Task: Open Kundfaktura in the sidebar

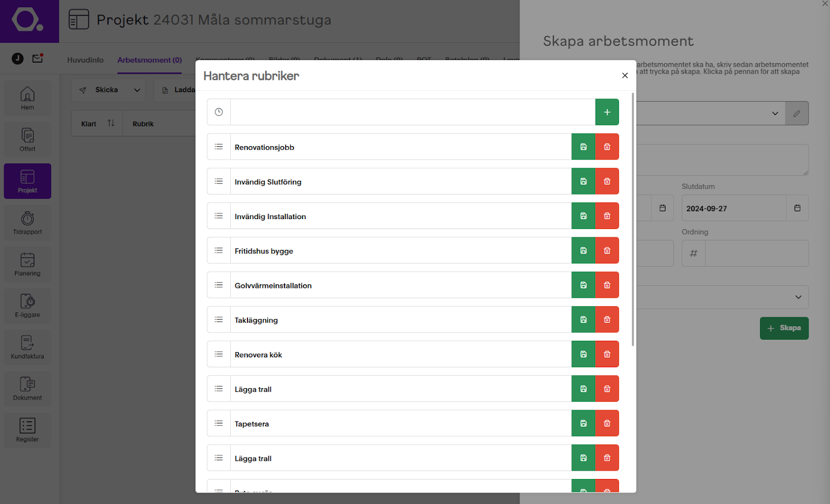Action: [28, 347]
